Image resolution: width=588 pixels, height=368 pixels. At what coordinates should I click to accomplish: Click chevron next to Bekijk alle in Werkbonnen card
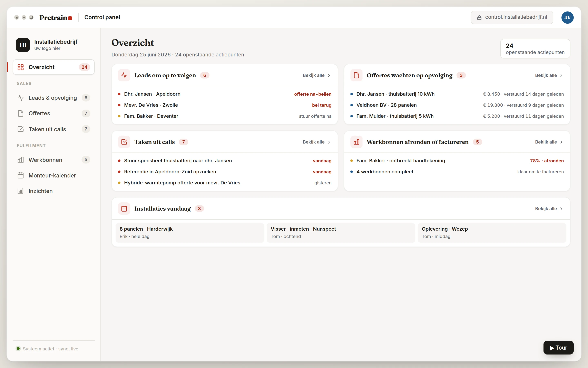click(561, 142)
